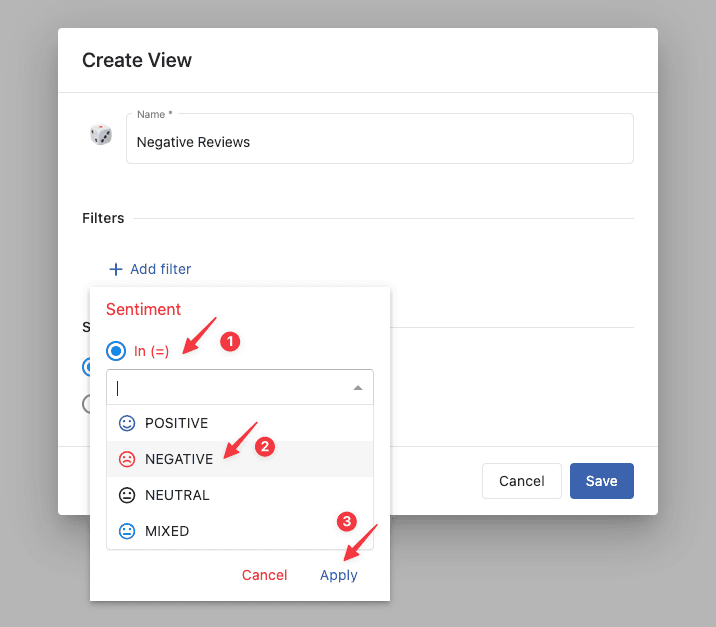The width and height of the screenshot is (716, 627).
Task: Cancel the Create View dialog
Action: click(x=521, y=481)
